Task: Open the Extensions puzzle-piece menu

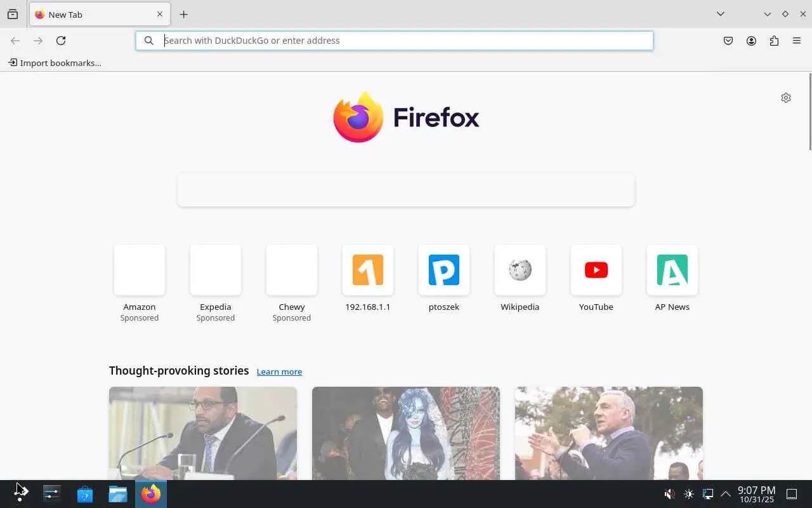Action: [774, 41]
